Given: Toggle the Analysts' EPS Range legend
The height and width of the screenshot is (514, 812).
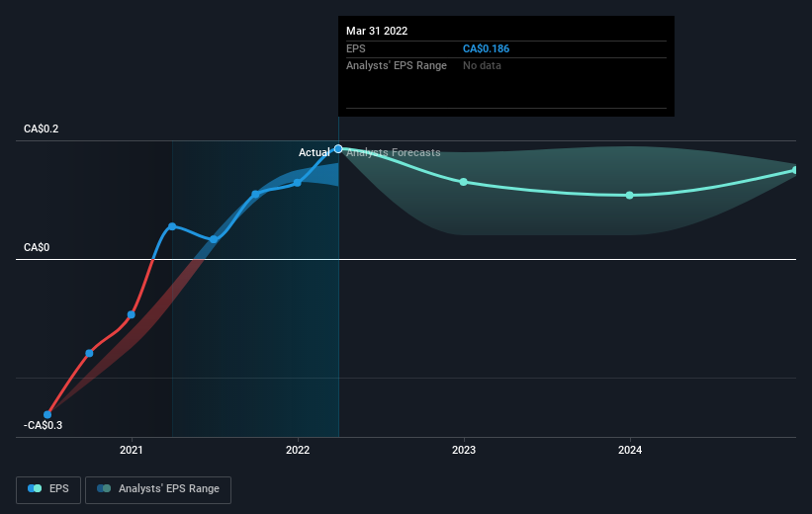Looking at the screenshot, I should tap(158, 489).
